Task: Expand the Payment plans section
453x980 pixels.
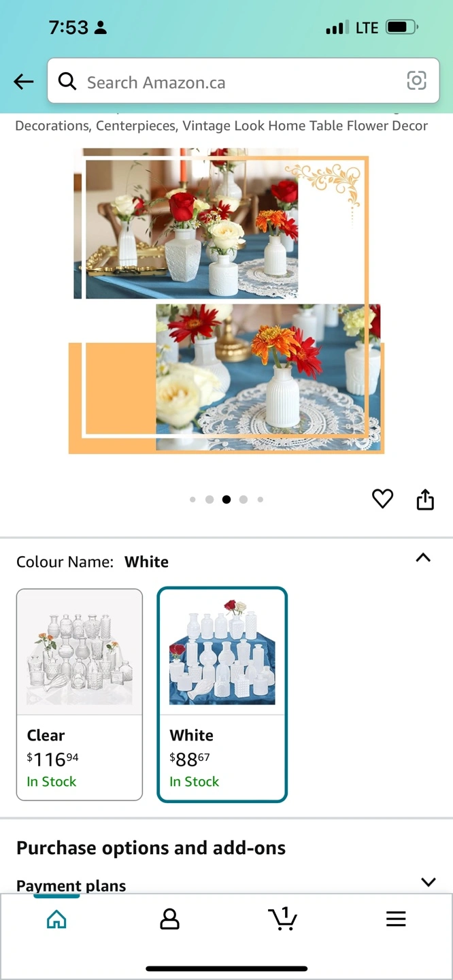Action: tap(428, 882)
